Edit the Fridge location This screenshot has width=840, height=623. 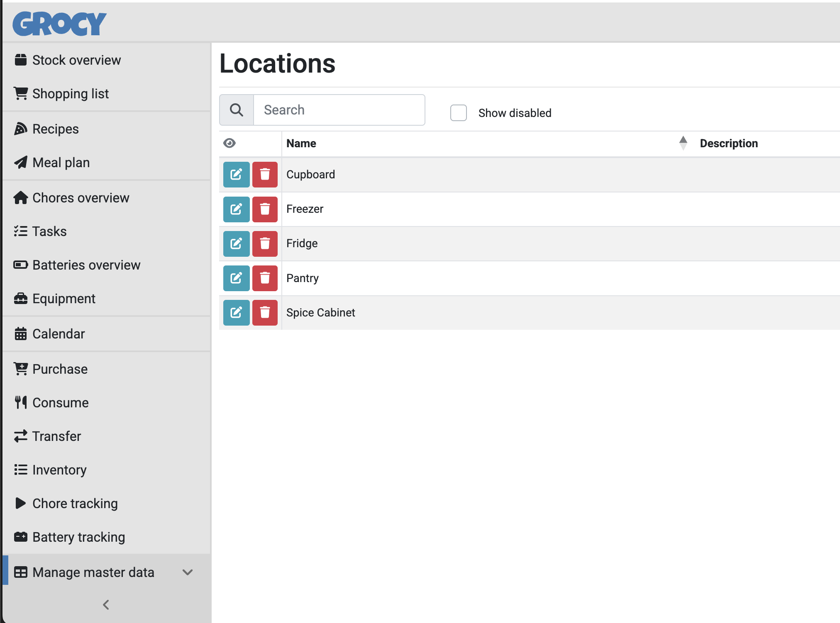click(x=236, y=243)
